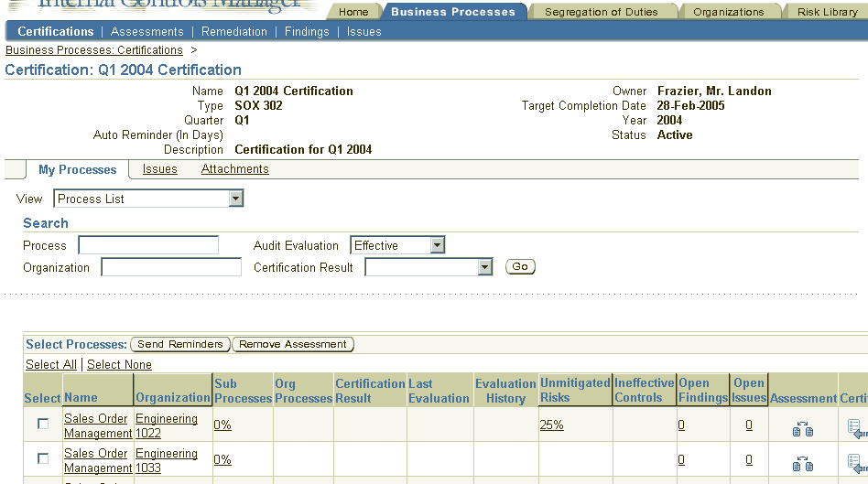This screenshot has width=868, height=484.
Task: Click the owner name Frazier, Mr. Landon
Action: [x=714, y=91]
